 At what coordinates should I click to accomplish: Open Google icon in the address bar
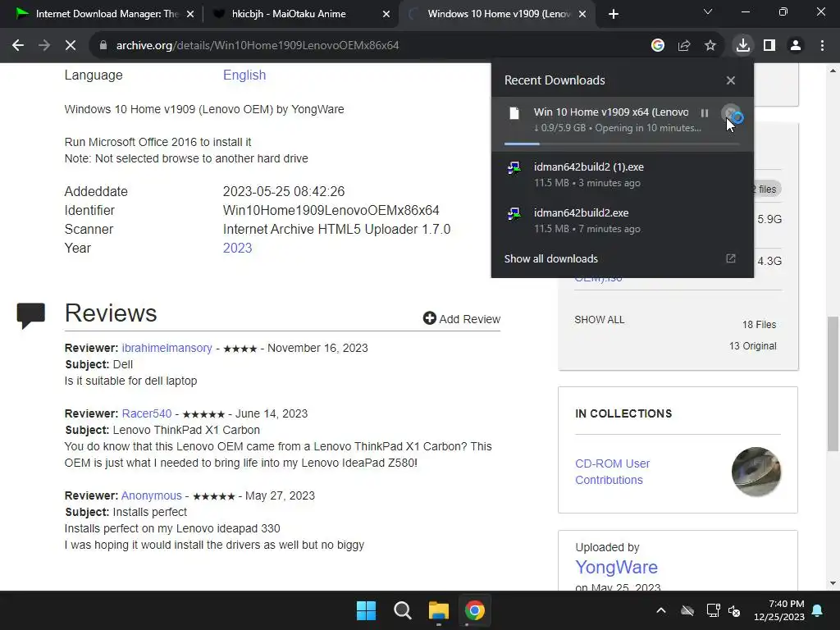(x=657, y=46)
